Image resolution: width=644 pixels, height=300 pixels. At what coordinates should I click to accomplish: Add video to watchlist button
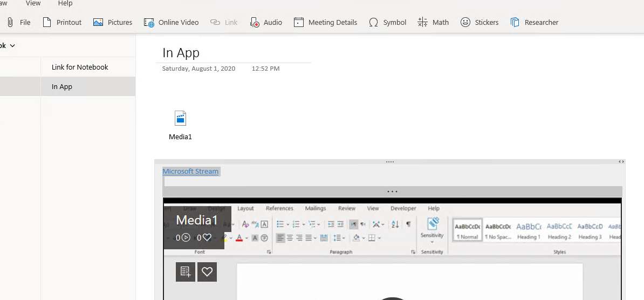point(186,271)
